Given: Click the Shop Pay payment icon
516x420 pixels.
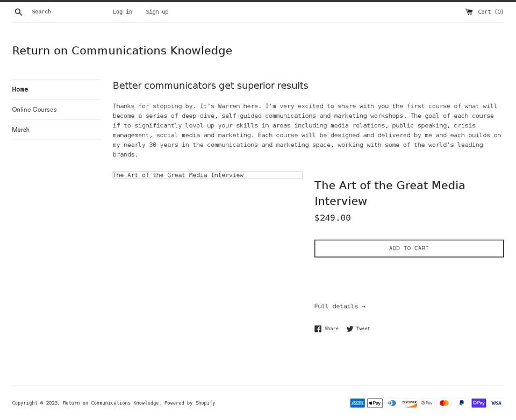Looking at the screenshot, I should click(x=479, y=403).
